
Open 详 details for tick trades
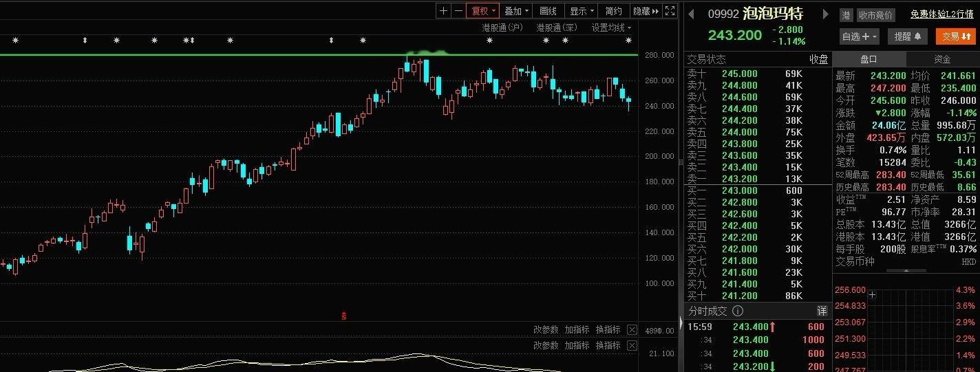pyautogui.click(x=822, y=311)
